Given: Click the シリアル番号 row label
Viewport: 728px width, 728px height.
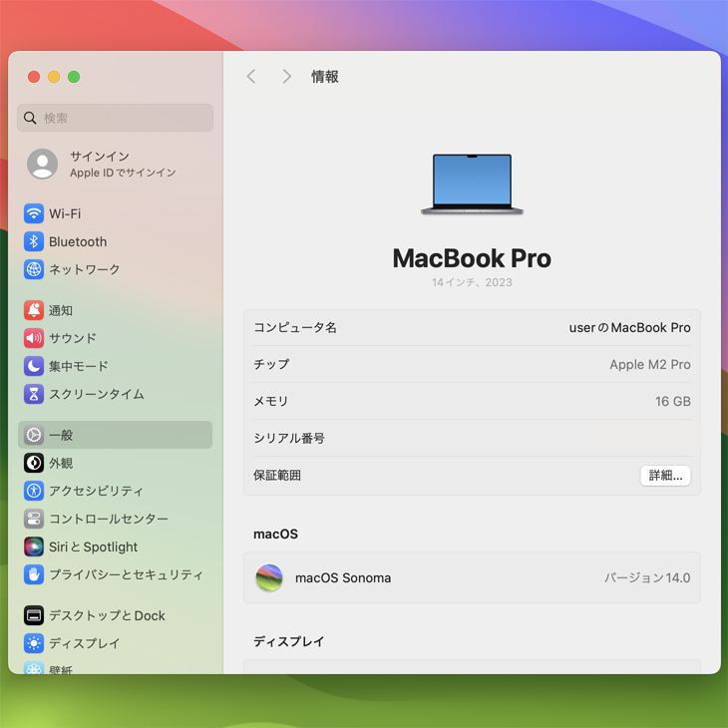Looking at the screenshot, I should point(289,438).
